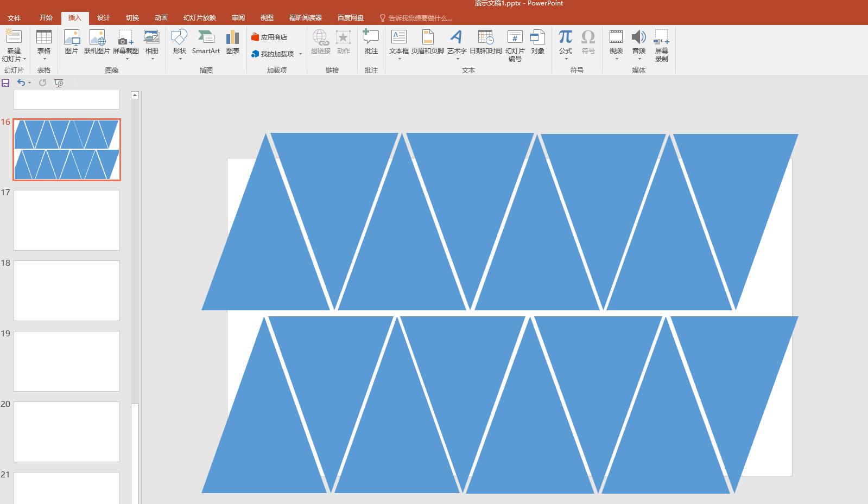The height and width of the screenshot is (504, 868).
Task: Insert 艺术字 WordArt
Action: click(x=457, y=42)
